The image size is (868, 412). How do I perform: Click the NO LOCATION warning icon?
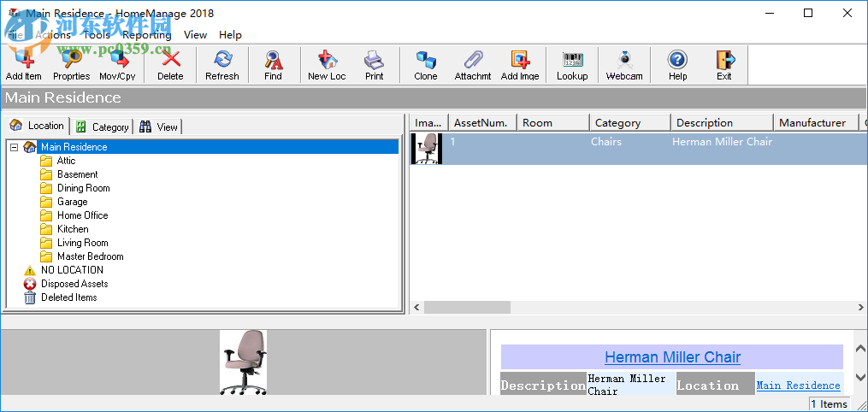(30, 270)
